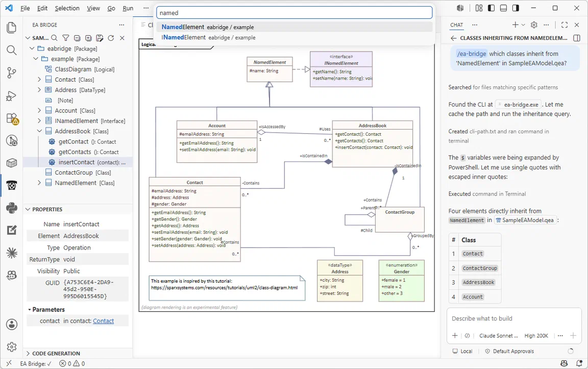Screen dimensions: 588x369
Task: Click the search icon in EA Bridge toolbar
Action: coord(55,38)
